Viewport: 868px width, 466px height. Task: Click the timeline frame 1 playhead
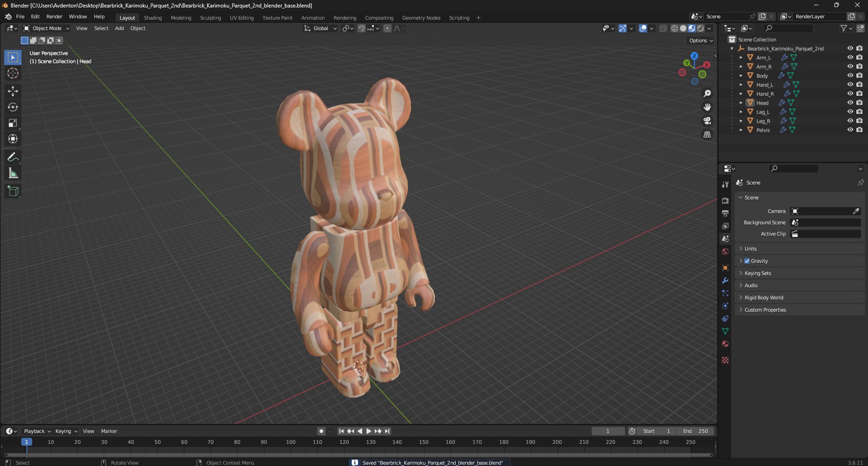coord(27,442)
